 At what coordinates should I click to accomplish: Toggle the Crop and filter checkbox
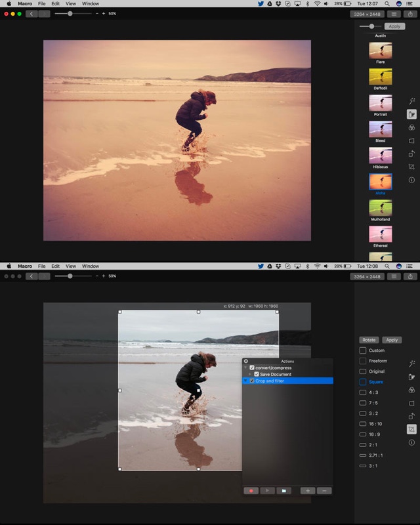click(252, 381)
